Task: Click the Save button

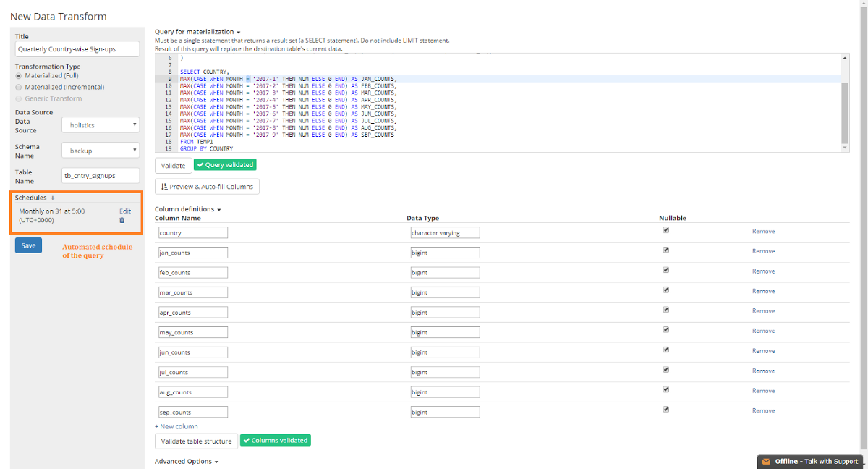Action: 28,245
